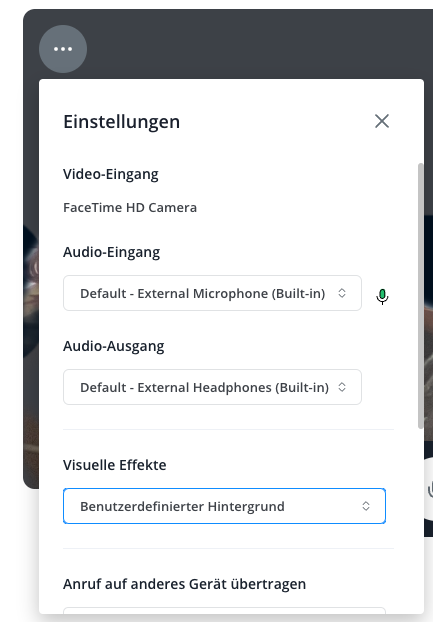The height and width of the screenshot is (622, 433).
Task: Click the Video-Eingang label
Action: [x=111, y=174]
